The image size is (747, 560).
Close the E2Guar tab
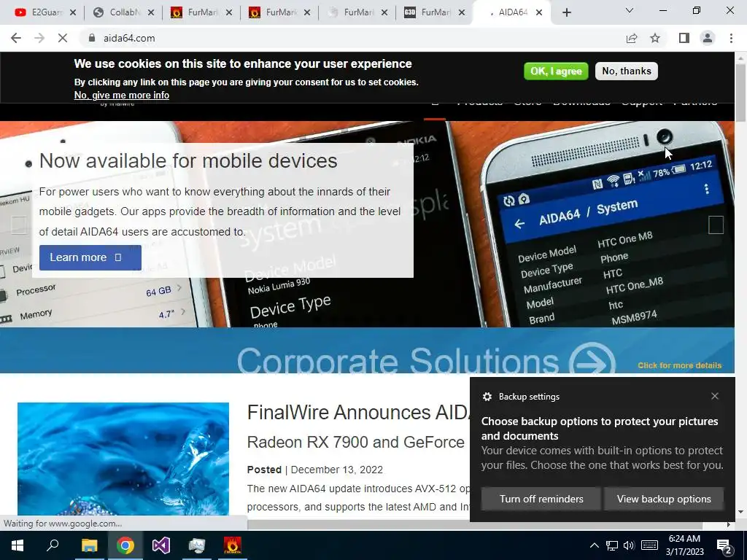pyautogui.click(x=73, y=13)
